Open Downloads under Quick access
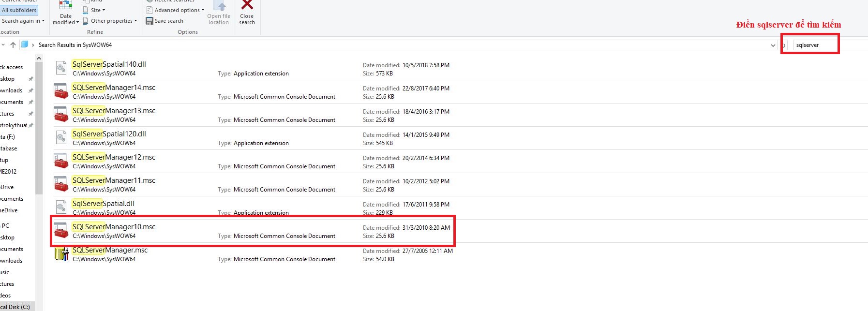Image resolution: width=868 pixels, height=311 pixels. pos(11,90)
